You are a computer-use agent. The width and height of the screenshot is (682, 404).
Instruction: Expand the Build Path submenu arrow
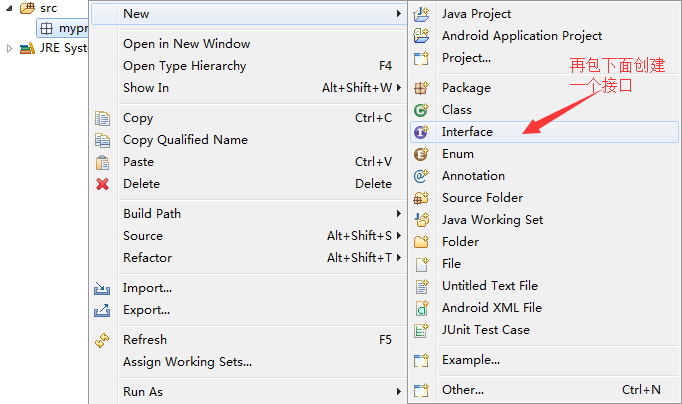[x=398, y=214]
